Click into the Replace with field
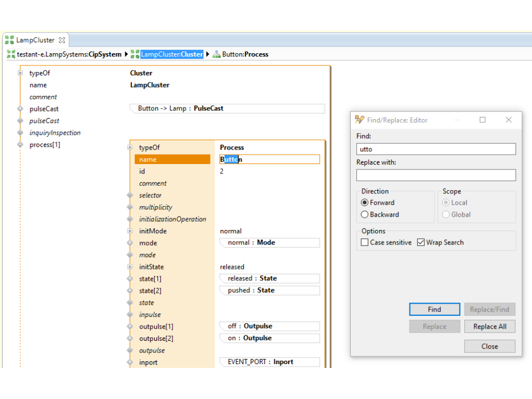 coord(436,175)
